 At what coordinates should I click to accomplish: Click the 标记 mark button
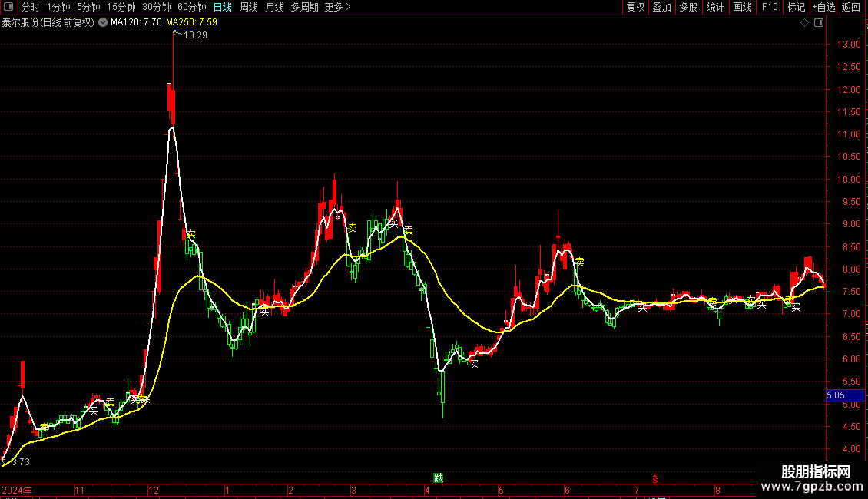[796, 7]
